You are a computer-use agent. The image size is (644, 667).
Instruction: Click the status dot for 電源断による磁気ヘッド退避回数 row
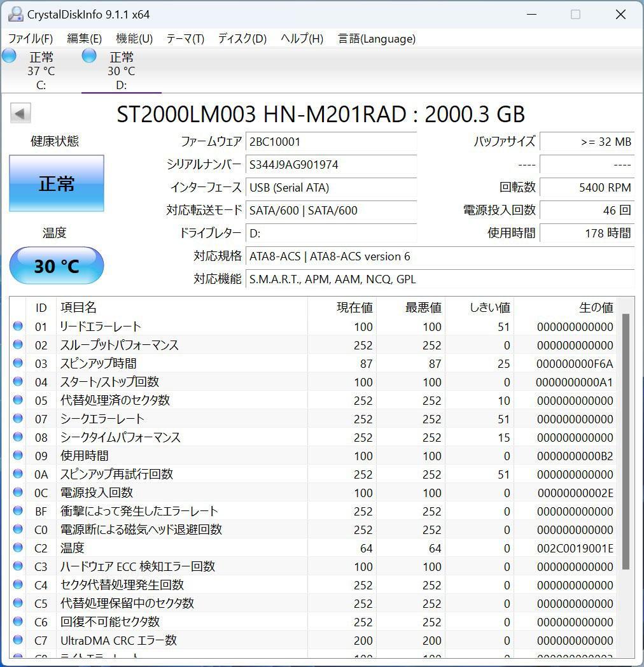pos(18,529)
